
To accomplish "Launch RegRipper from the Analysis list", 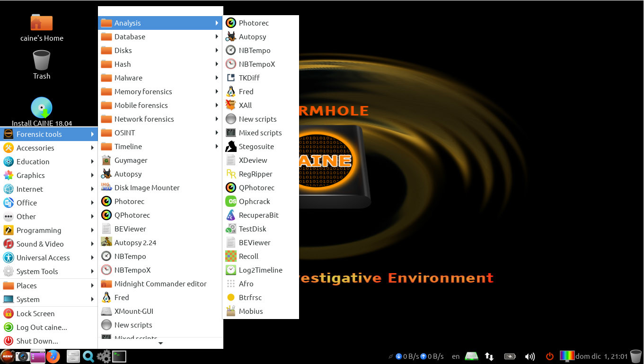I will click(x=255, y=174).
